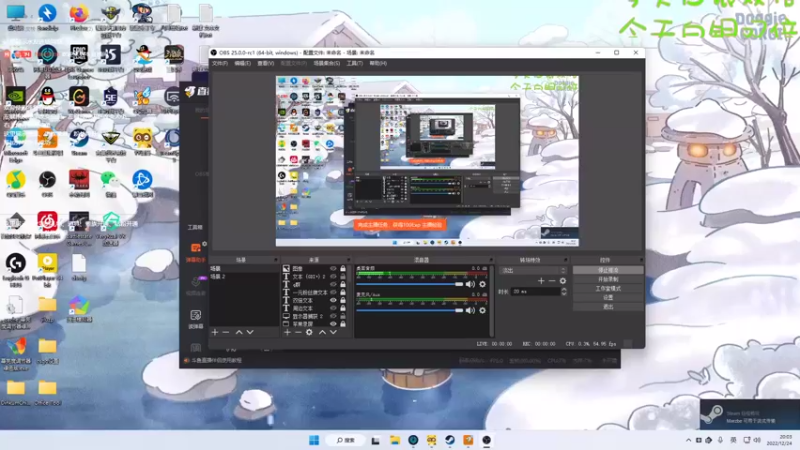This screenshot has width=800, height=450.
Task: Click 开始录制 (start recording) button
Action: (x=608, y=279)
